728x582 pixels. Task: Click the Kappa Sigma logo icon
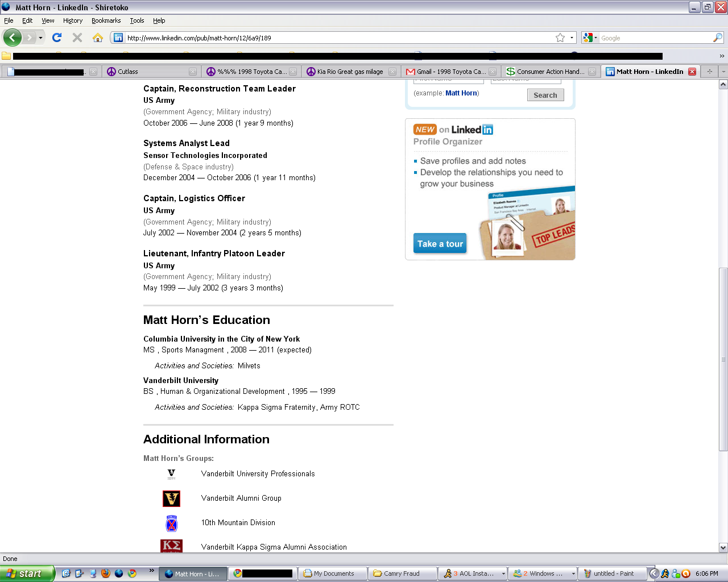(x=171, y=546)
